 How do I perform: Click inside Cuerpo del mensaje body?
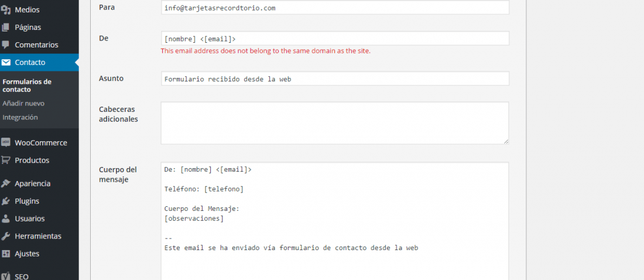(335, 221)
